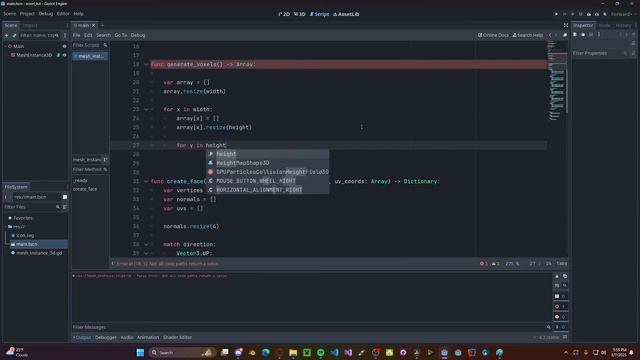Toggle split mode button in FileSystem path bar
The height and width of the screenshot is (360, 640).
pyautogui.click(x=65, y=197)
